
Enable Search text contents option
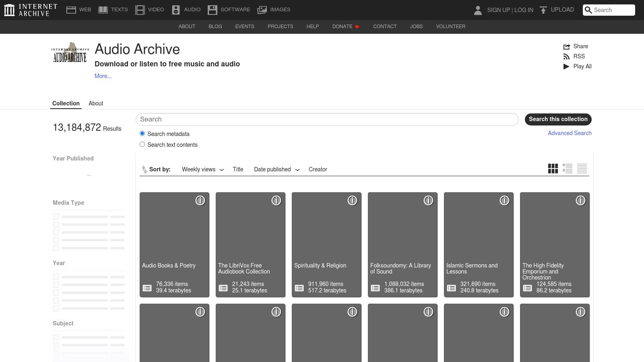pyautogui.click(x=142, y=144)
